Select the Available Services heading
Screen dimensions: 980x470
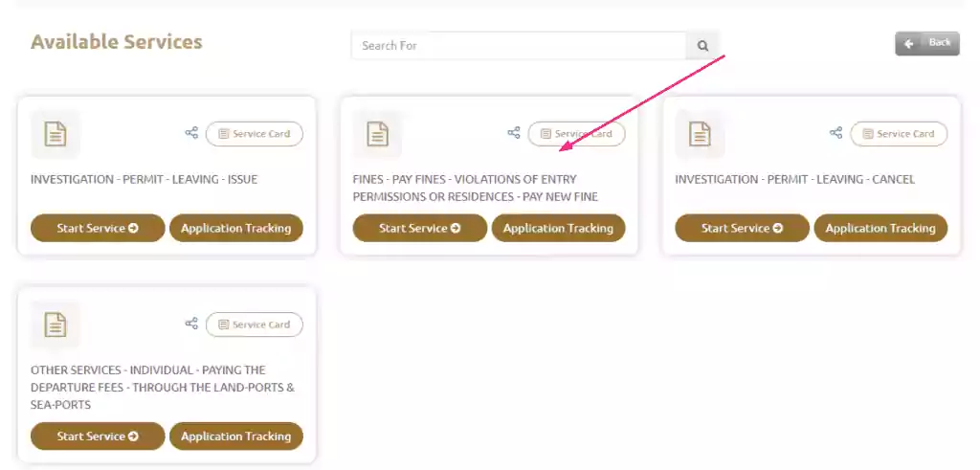click(116, 42)
